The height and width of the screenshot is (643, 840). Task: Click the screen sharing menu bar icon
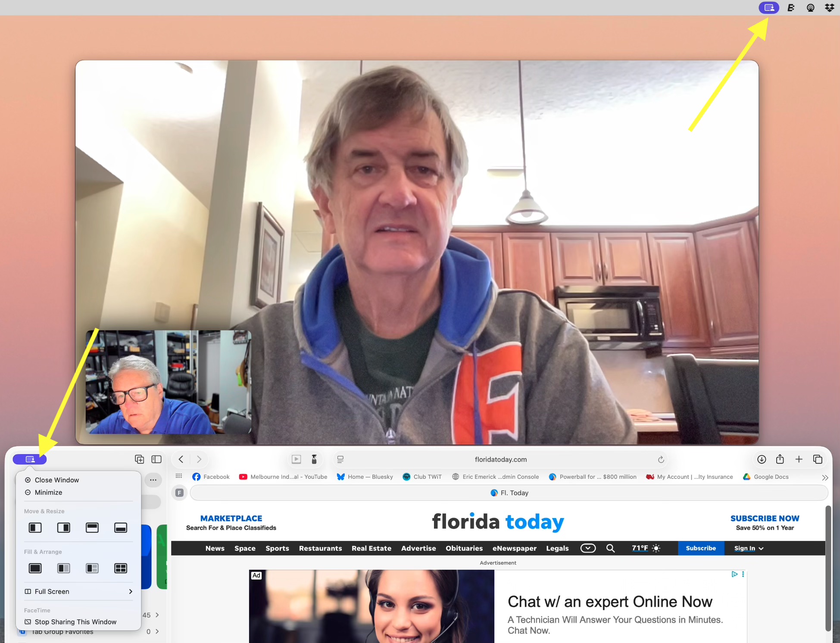(769, 8)
